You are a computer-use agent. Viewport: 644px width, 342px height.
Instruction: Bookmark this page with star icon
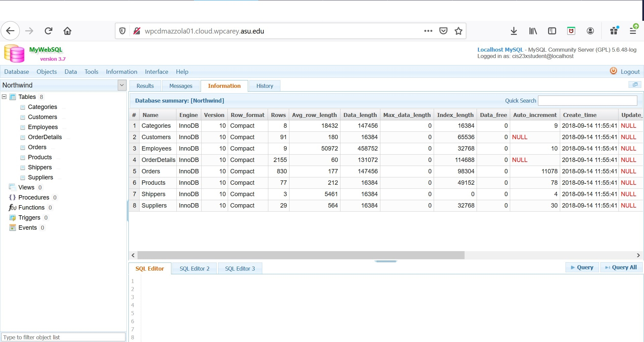coord(459,31)
